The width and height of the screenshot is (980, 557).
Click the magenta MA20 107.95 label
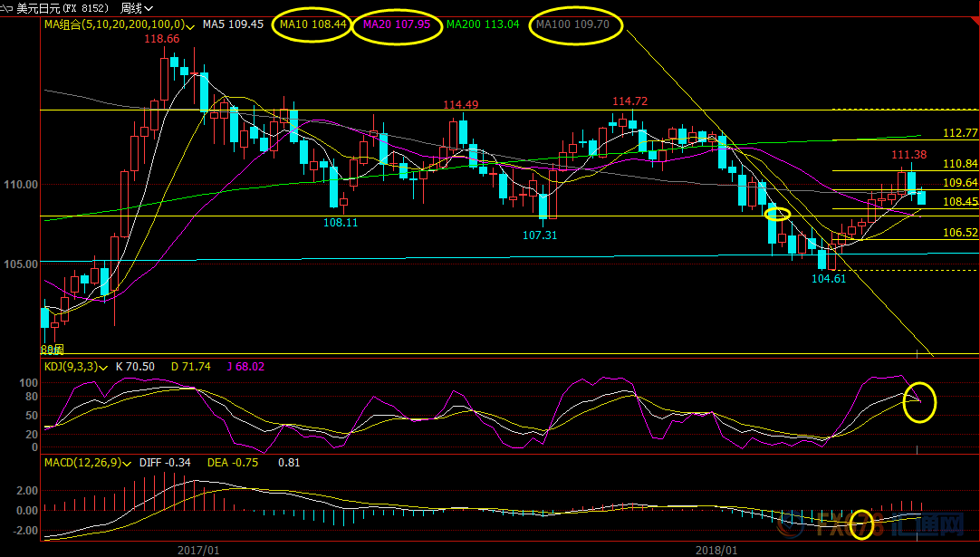[398, 24]
